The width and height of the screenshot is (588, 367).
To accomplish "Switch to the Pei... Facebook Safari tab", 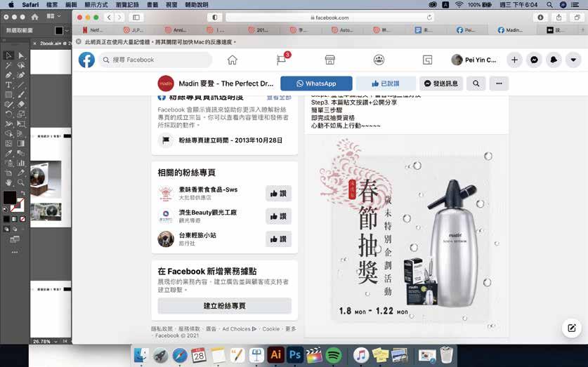I will click(x=466, y=30).
